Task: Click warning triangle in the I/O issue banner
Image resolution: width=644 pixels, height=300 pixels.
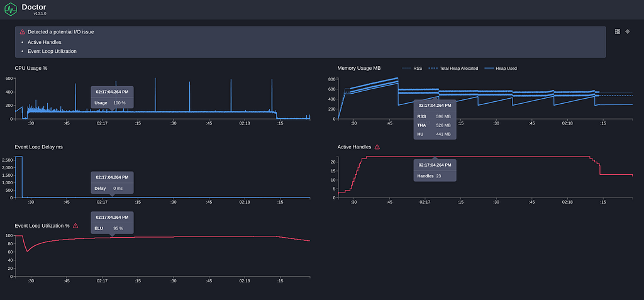Action: coord(22,31)
